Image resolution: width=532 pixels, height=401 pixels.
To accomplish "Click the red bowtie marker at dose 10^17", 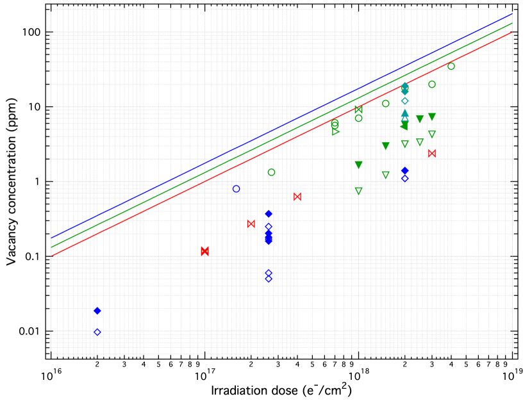I will coord(204,251).
